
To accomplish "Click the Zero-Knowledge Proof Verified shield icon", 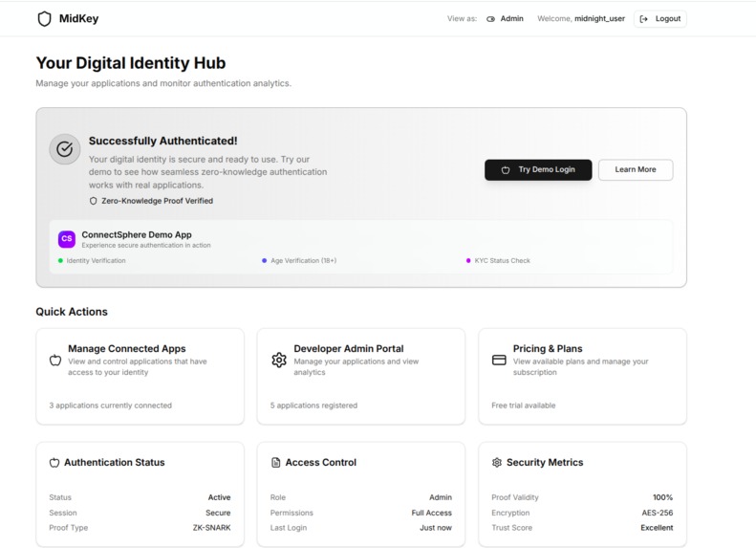I will (93, 201).
